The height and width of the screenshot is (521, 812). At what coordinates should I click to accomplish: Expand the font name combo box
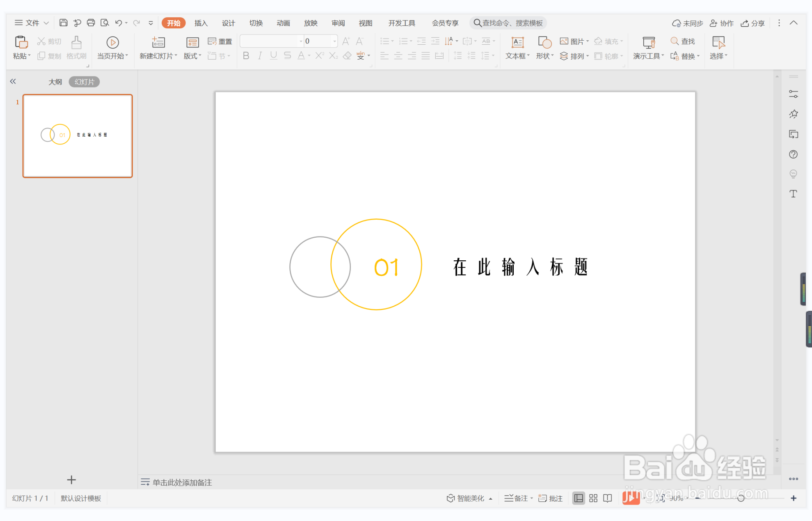(x=301, y=41)
